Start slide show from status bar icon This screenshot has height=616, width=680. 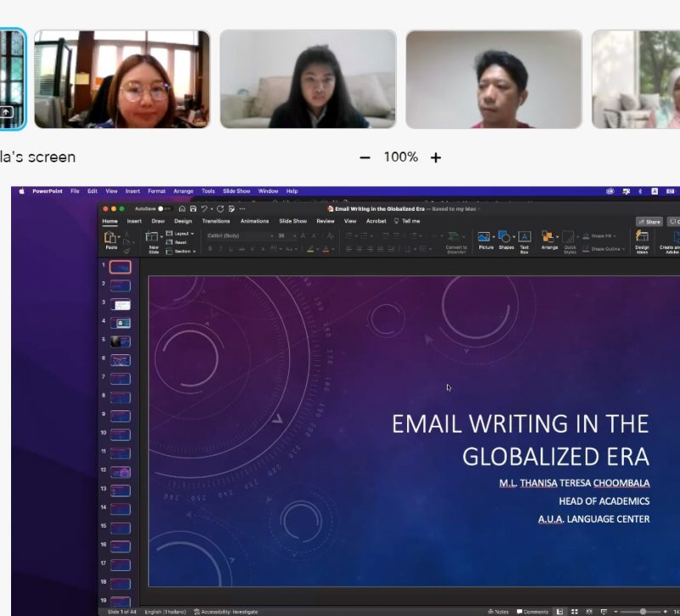(x=603, y=612)
